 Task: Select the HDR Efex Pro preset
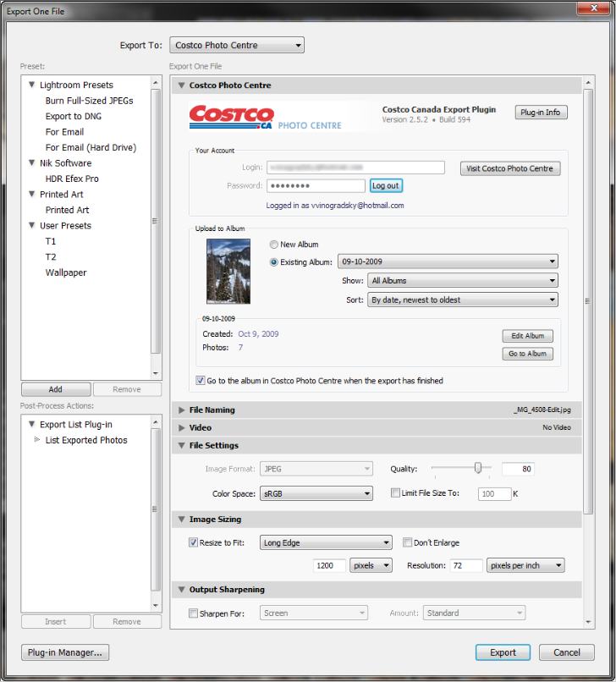tap(72, 179)
